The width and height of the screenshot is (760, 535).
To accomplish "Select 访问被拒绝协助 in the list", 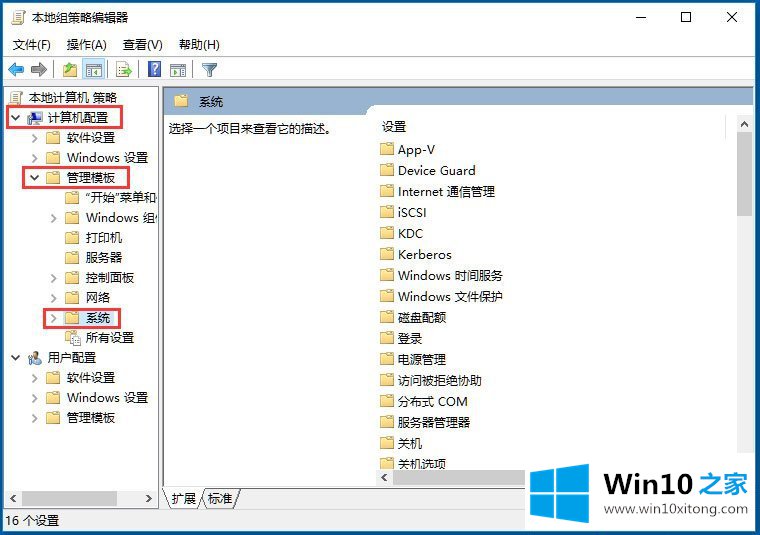I will coord(440,380).
